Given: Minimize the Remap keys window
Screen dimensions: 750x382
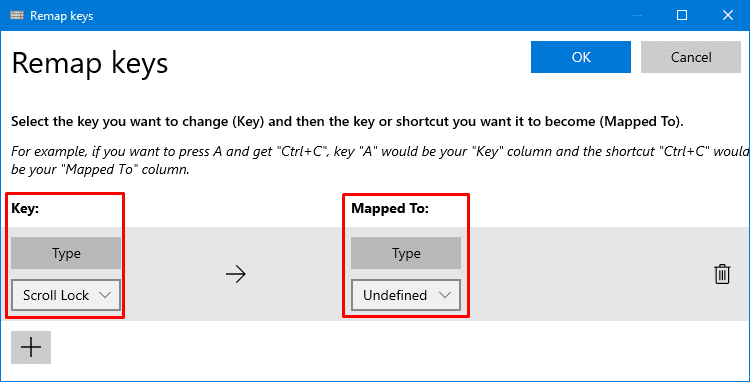Looking at the screenshot, I should (637, 15).
